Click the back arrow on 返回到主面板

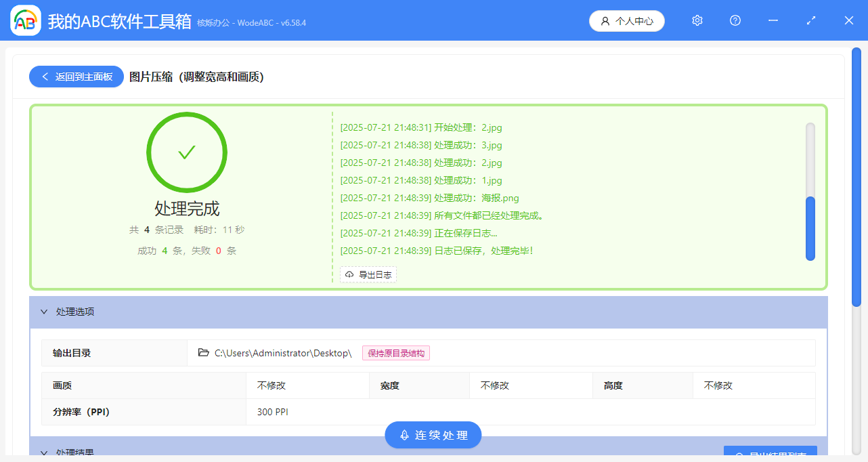[45, 77]
